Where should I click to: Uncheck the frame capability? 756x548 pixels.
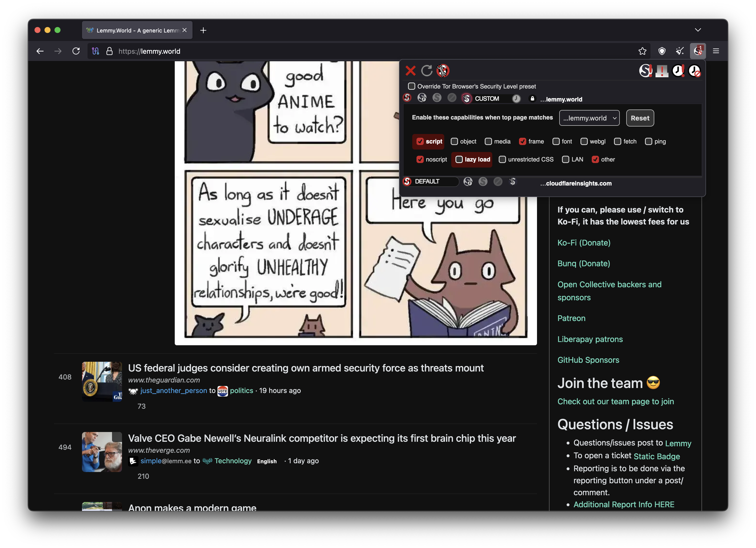point(523,141)
